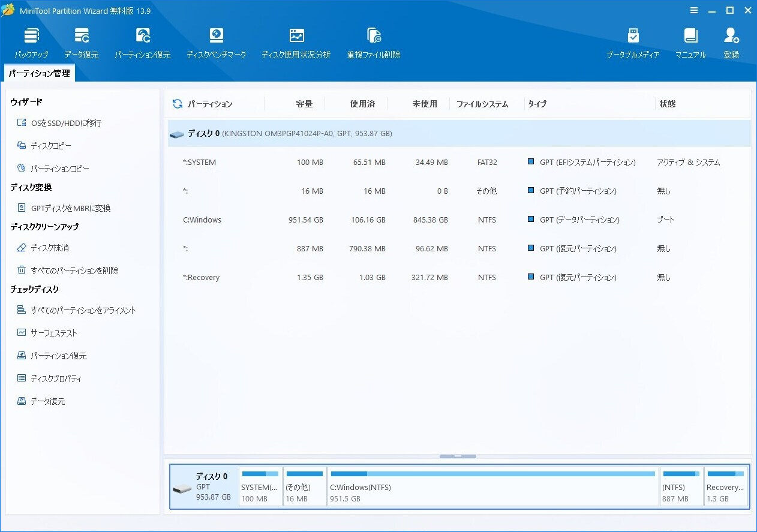
Task: Select C:Windows(NTFS) block in disk map
Action: (x=492, y=486)
